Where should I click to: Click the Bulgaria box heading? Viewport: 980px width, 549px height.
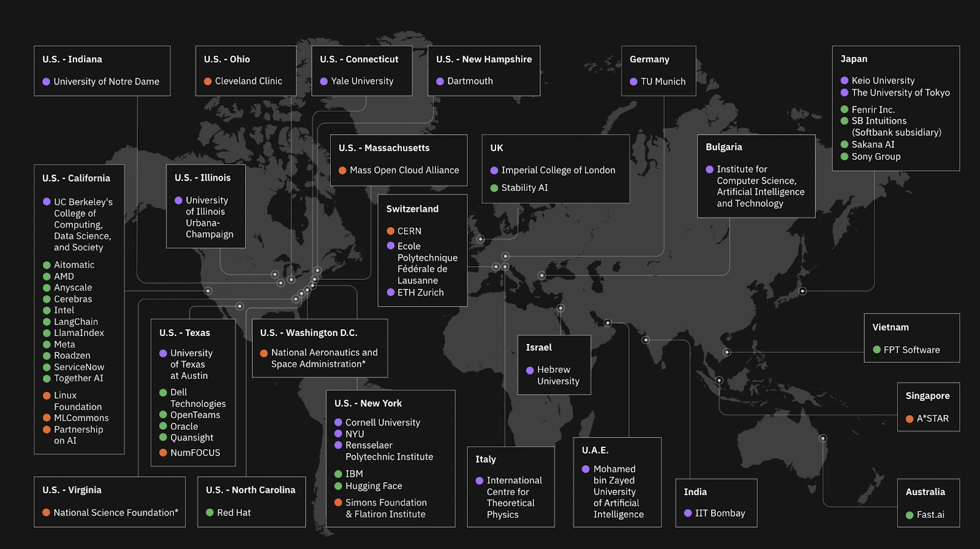tap(724, 147)
